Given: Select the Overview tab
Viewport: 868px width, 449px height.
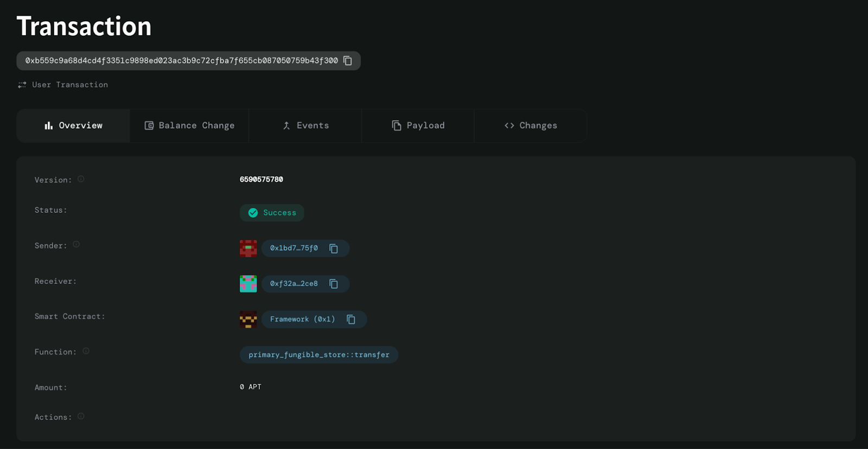Looking at the screenshot, I should pyautogui.click(x=73, y=125).
